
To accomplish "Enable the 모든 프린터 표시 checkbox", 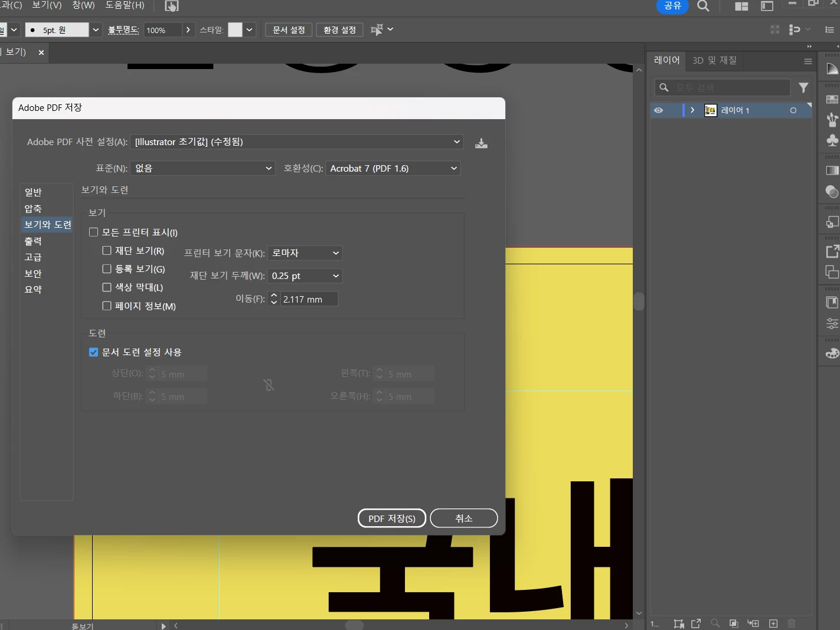I will (93, 232).
